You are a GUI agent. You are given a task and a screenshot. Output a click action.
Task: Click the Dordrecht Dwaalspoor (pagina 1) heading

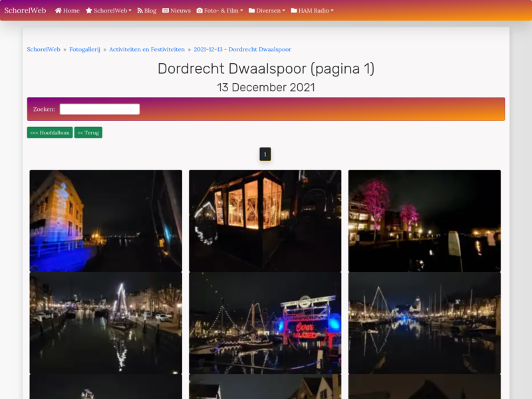click(266, 69)
